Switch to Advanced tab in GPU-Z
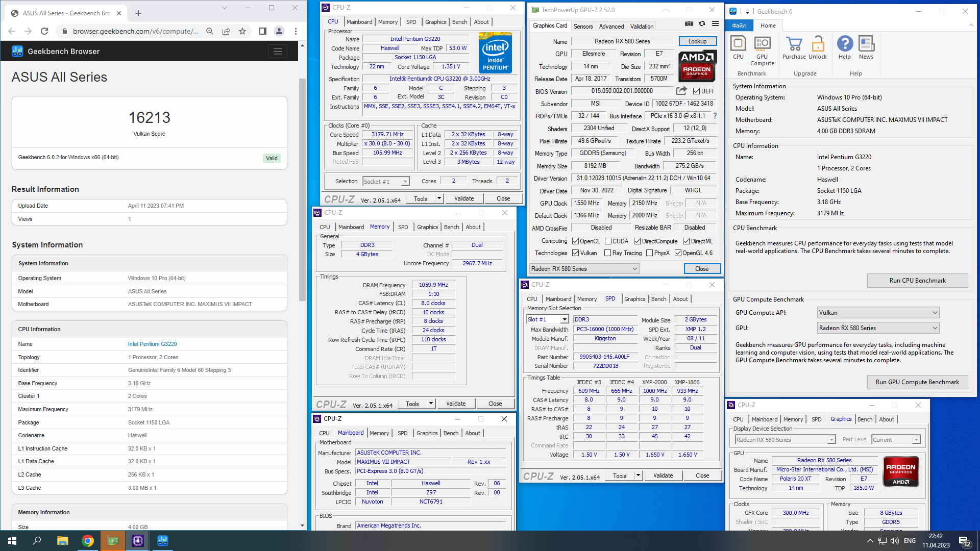 tap(611, 27)
